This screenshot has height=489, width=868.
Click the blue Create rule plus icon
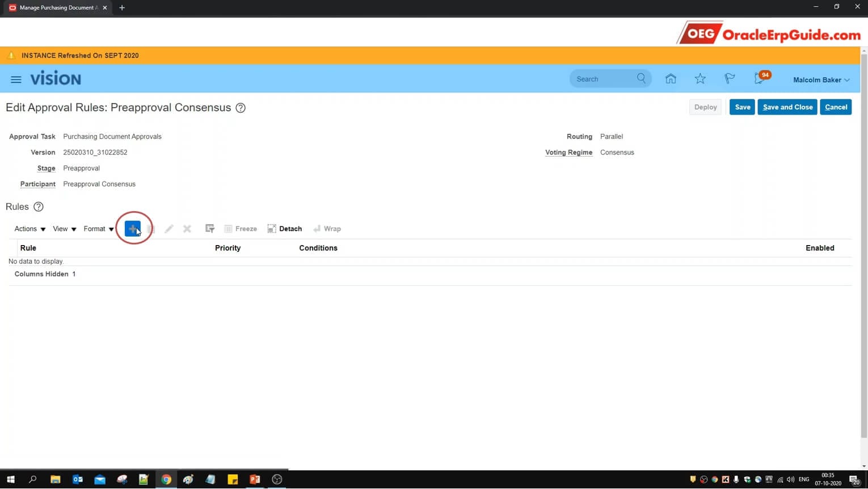point(132,229)
